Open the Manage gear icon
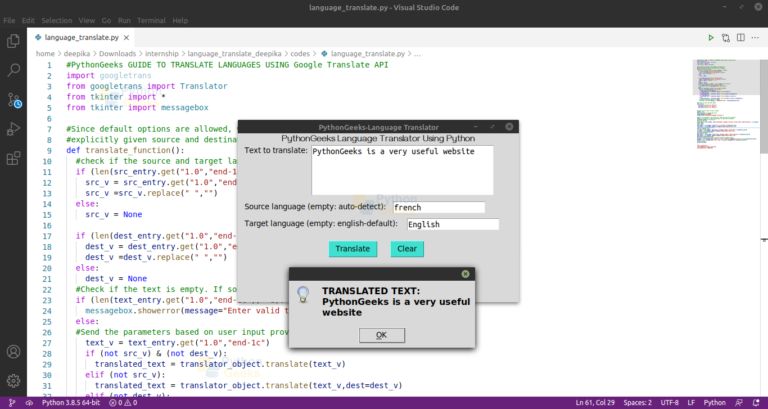Viewport: 768px width, 409px height. [13, 381]
